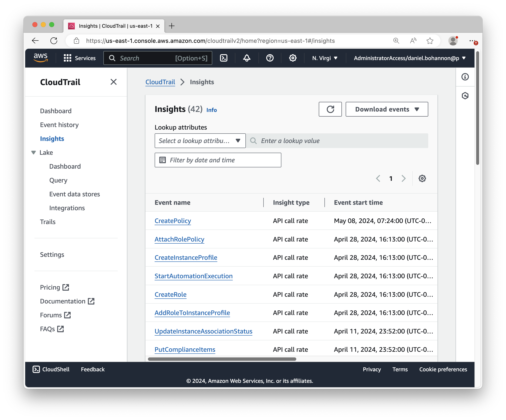Switch to Event history in sidebar

(x=59, y=125)
